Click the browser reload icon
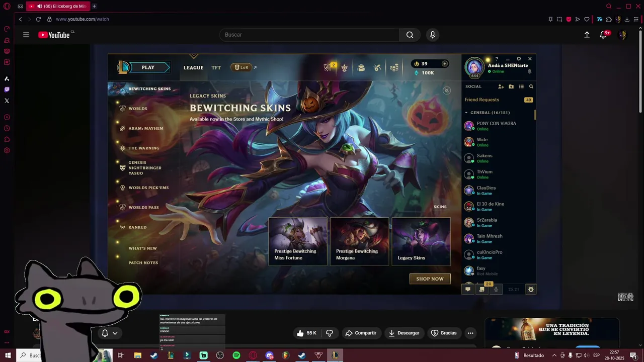The image size is (644, 362). coord(38,19)
